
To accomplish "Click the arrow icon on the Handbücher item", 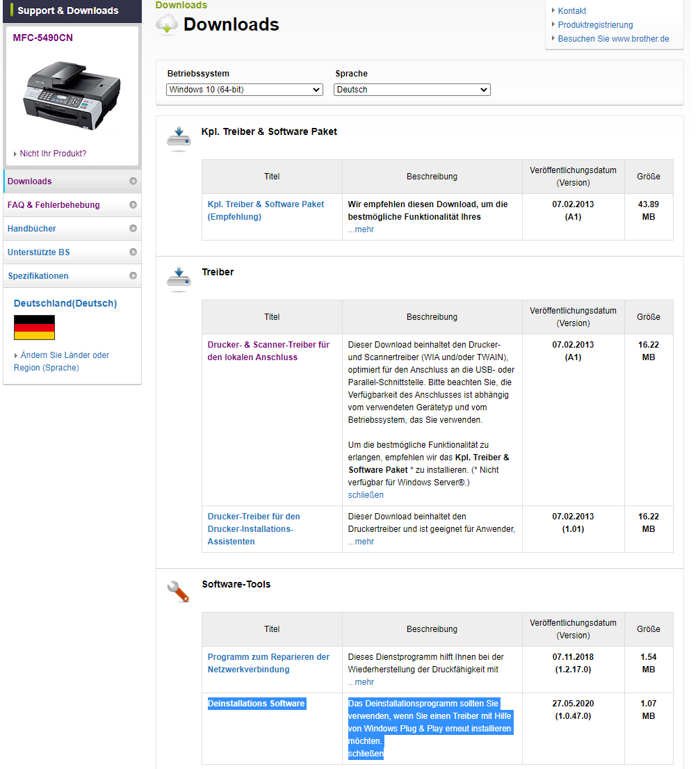I will pos(133,228).
